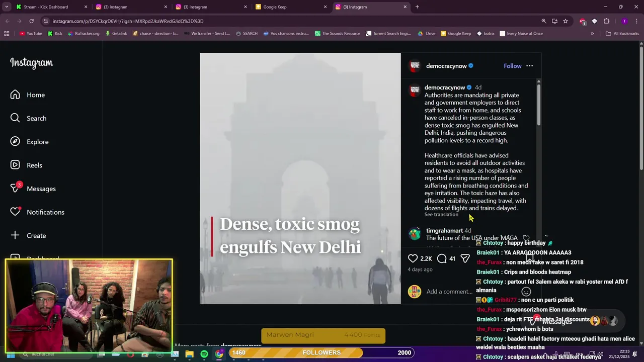Share the post with the paper plane icon
This screenshot has width=644, height=362.
465,258
